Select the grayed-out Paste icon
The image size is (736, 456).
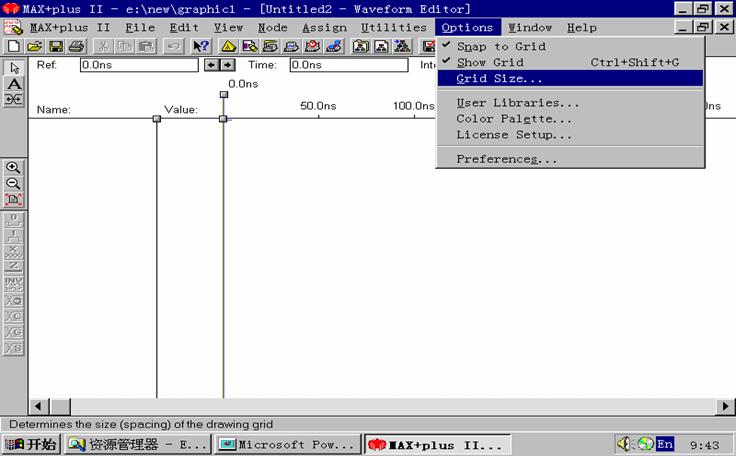146,46
